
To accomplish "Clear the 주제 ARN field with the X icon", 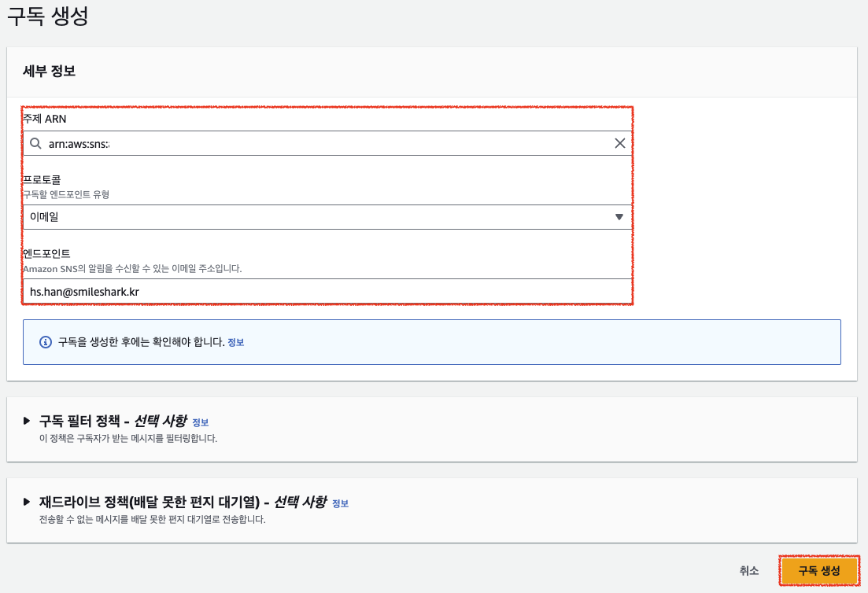I will pyautogui.click(x=619, y=143).
